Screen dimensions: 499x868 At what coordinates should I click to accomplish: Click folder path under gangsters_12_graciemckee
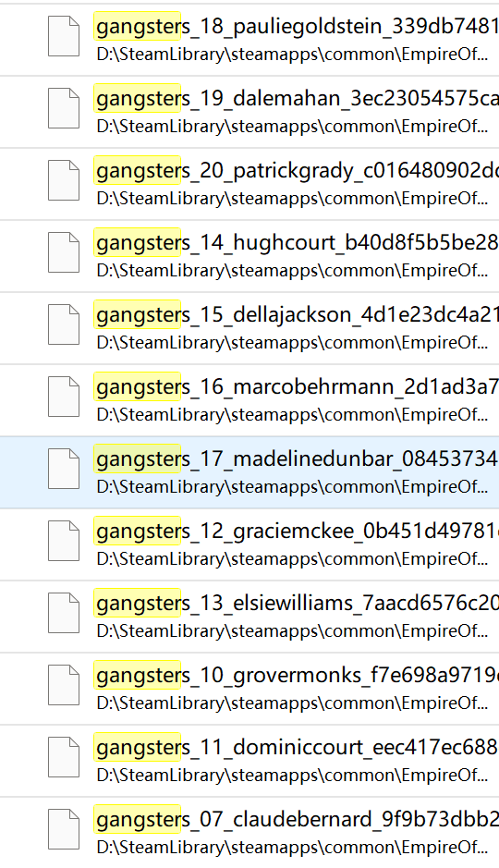[x=292, y=559]
